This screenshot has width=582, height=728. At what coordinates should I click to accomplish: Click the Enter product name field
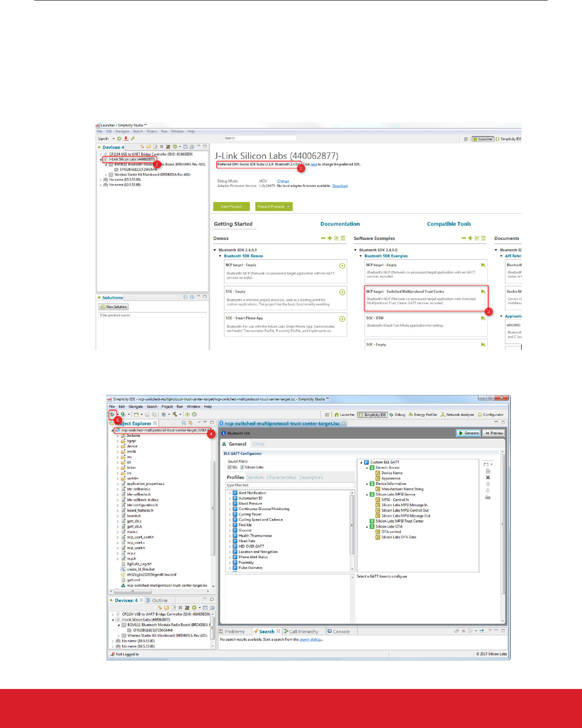click(x=153, y=315)
